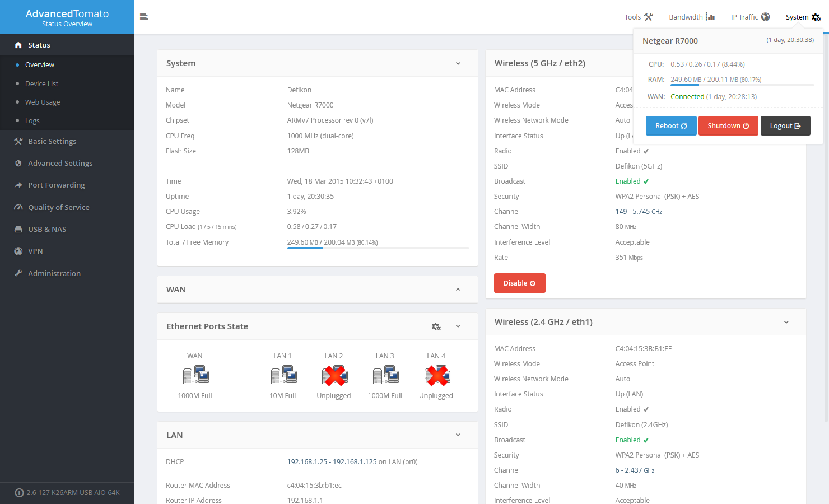Viewport: 829px width, 504px height.
Task: Click the 2.4 GHz Radio Enabled checkmark
Action: 646,409
